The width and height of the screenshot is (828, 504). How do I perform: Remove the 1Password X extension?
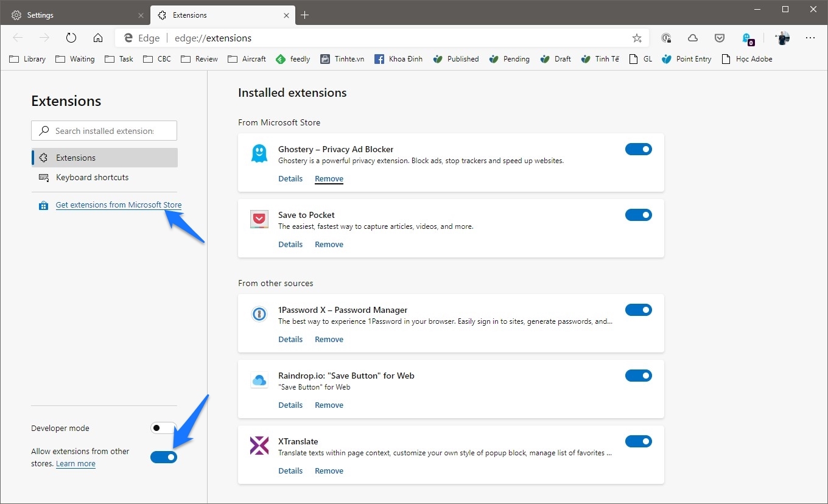pos(329,340)
